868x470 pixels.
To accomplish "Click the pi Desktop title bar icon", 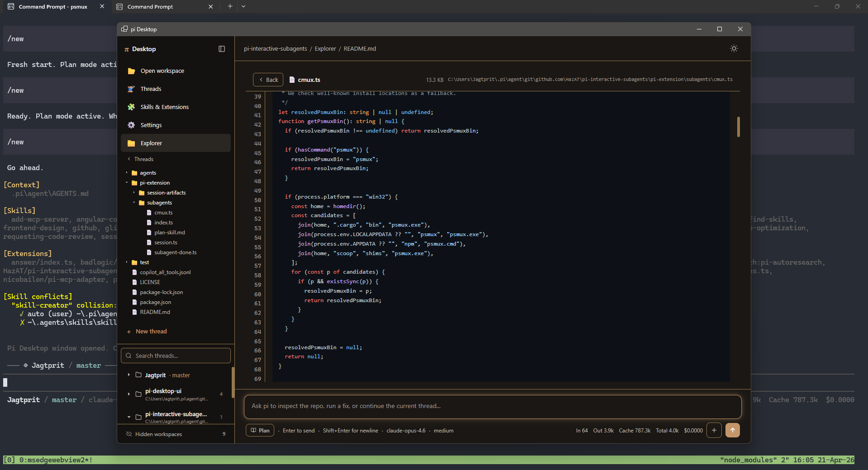I will click(x=124, y=29).
